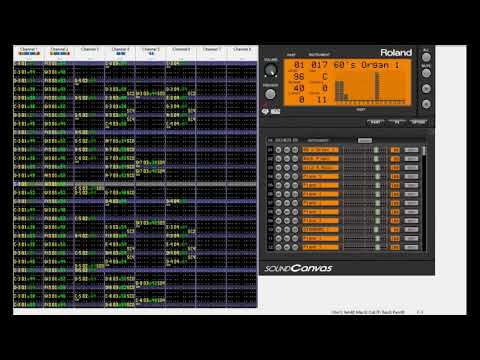Click part 11's first round button
Viewport: 480px width, 360px height.
tap(278, 239)
